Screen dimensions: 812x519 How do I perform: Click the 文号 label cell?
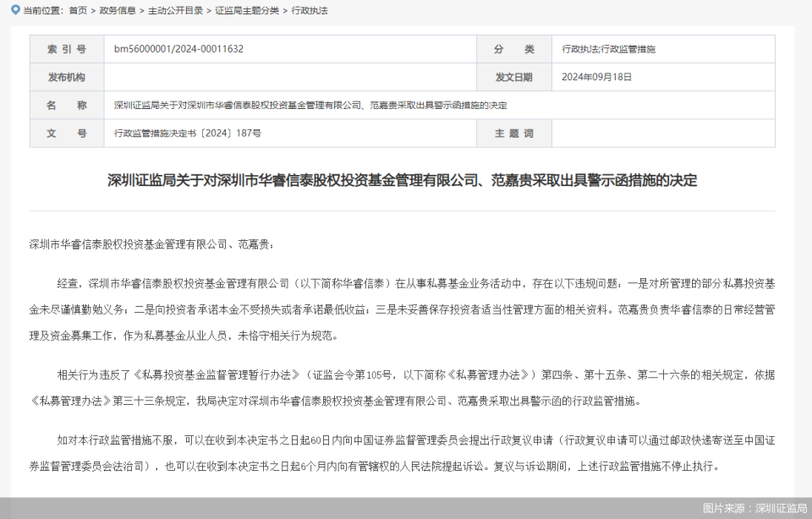pos(67,133)
